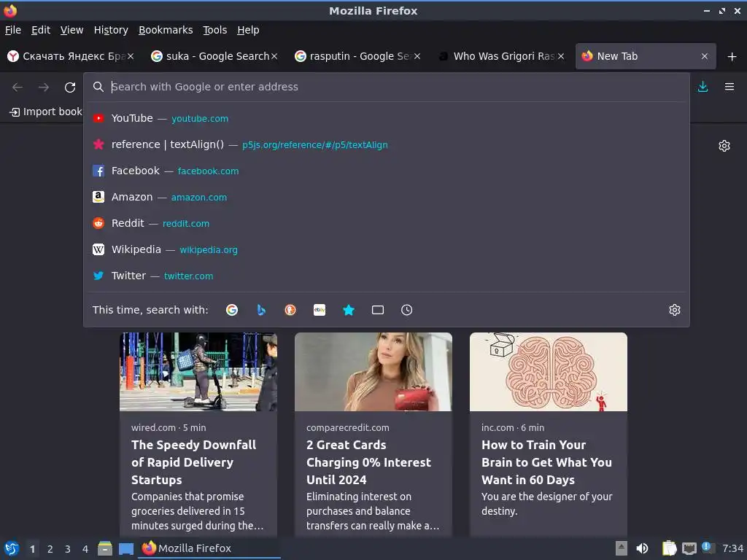Search this time with eBay icon
The width and height of the screenshot is (747, 560).
320,310
